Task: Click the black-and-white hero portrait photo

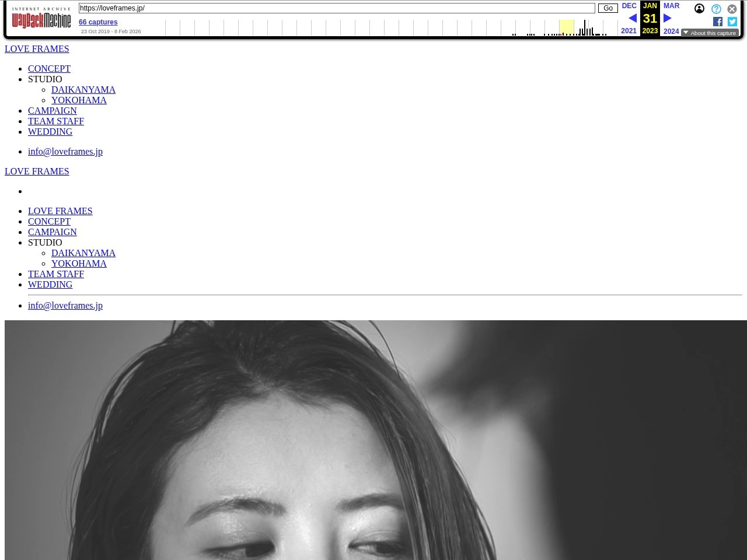Action: tap(376, 440)
